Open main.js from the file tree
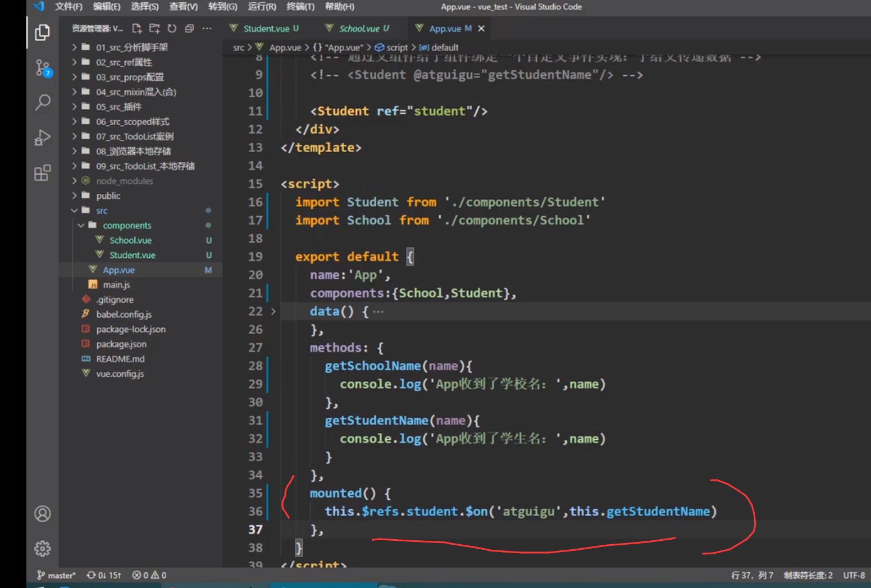 [x=116, y=285]
